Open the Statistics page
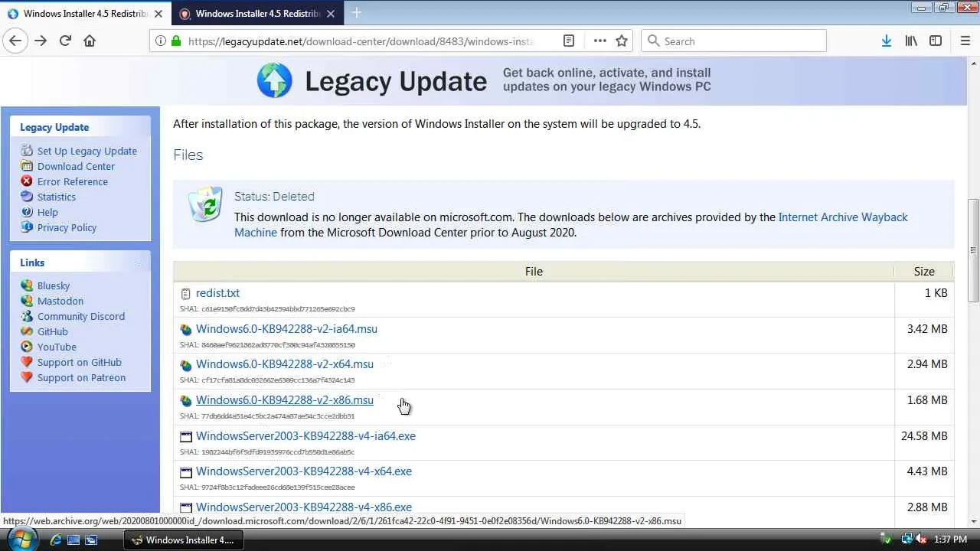This screenshot has height=551, width=980. 57,197
